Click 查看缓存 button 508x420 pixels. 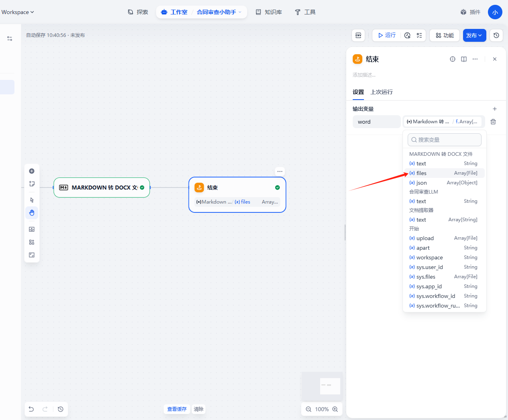point(177,409)
